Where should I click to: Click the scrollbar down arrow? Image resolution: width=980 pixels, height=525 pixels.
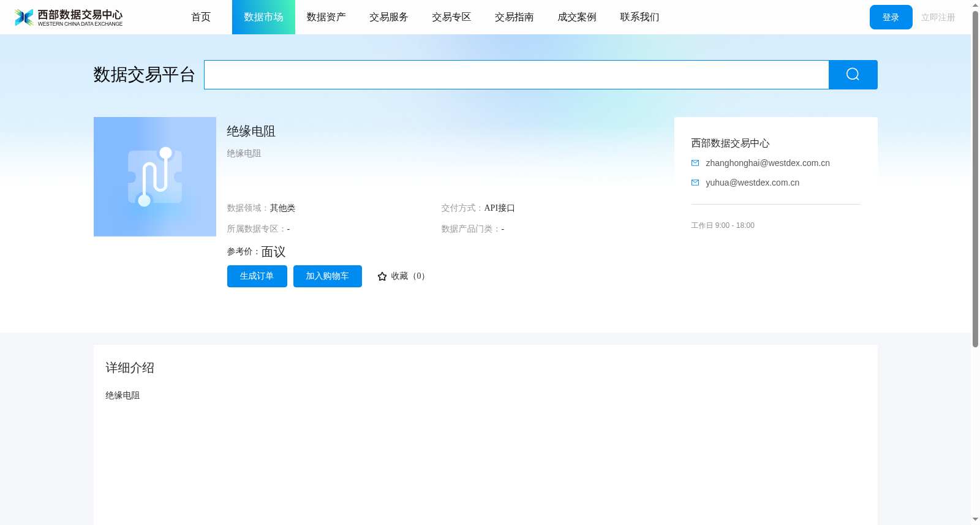pyautogui.click(x=975, y=519)
